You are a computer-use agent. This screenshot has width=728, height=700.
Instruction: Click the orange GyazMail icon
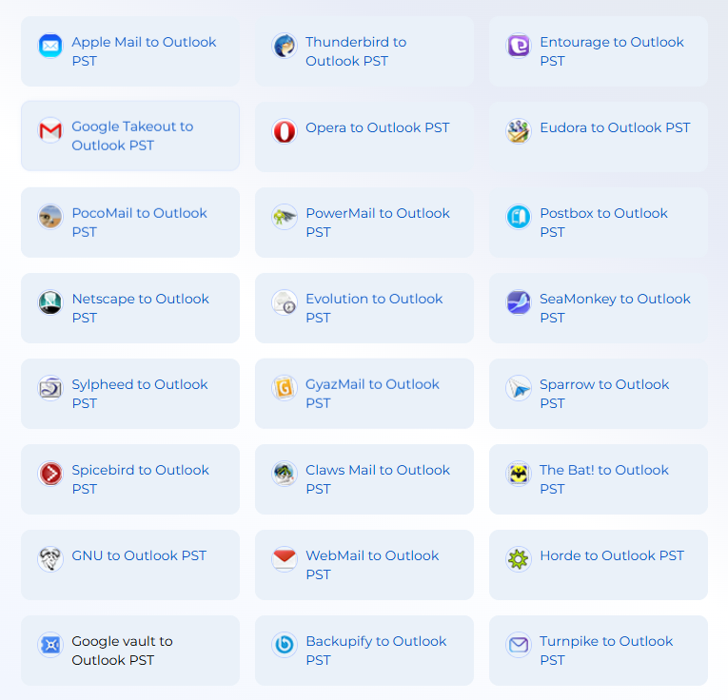click(x=285, y=388)
